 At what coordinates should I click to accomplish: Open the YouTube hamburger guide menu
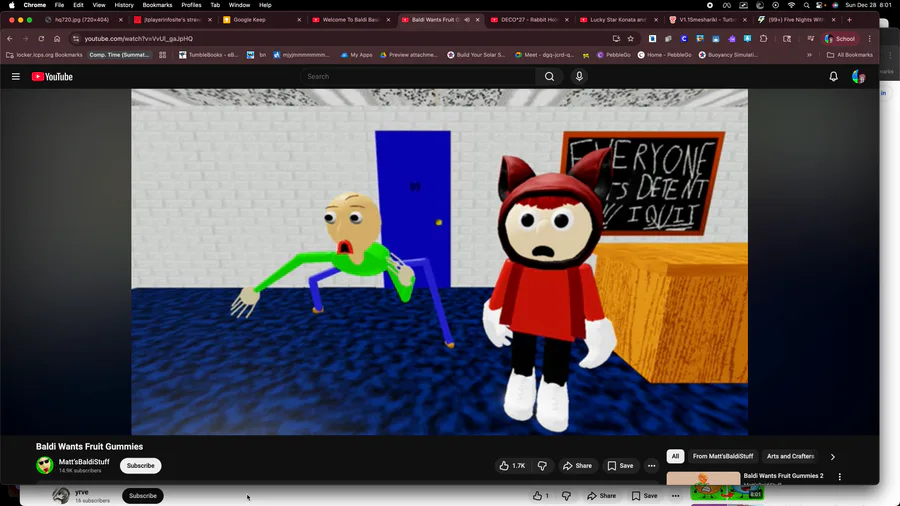pos(15,76)
